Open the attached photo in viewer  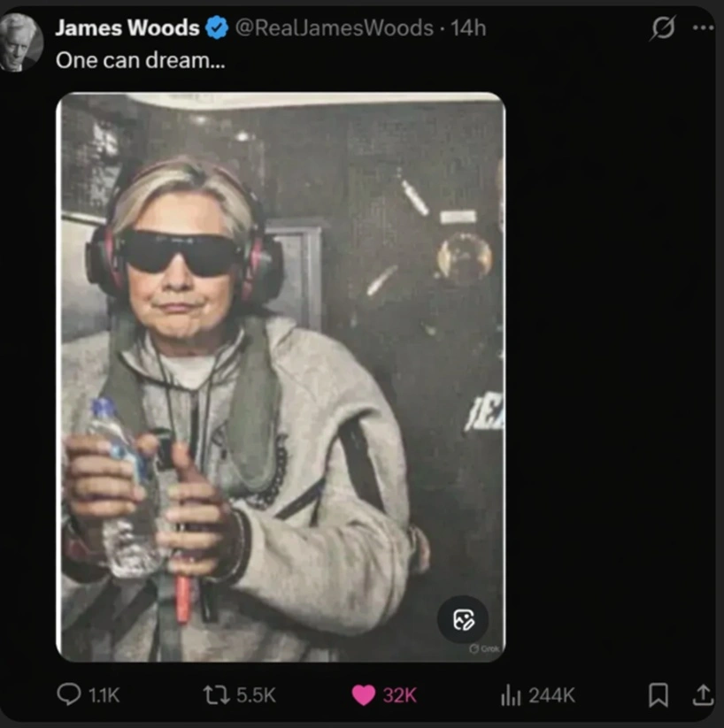[281, 377]
